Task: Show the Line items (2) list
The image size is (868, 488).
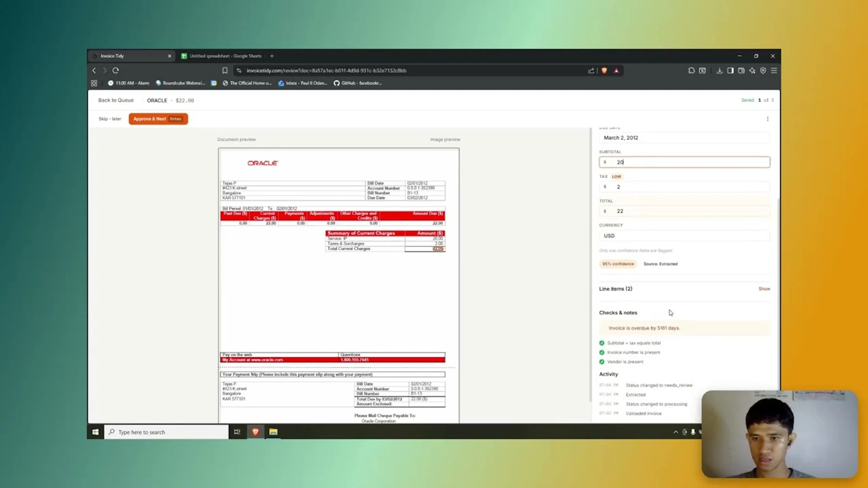Action: click(764, 288)
